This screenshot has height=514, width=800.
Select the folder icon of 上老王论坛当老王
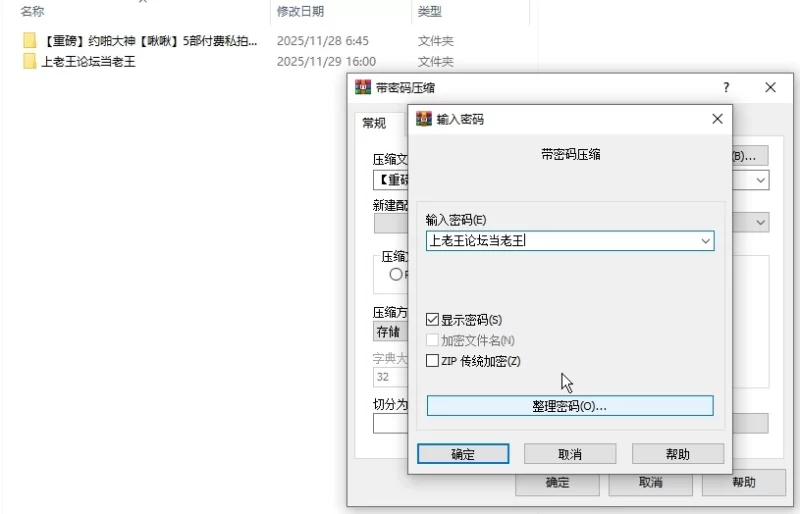(30, 61)
